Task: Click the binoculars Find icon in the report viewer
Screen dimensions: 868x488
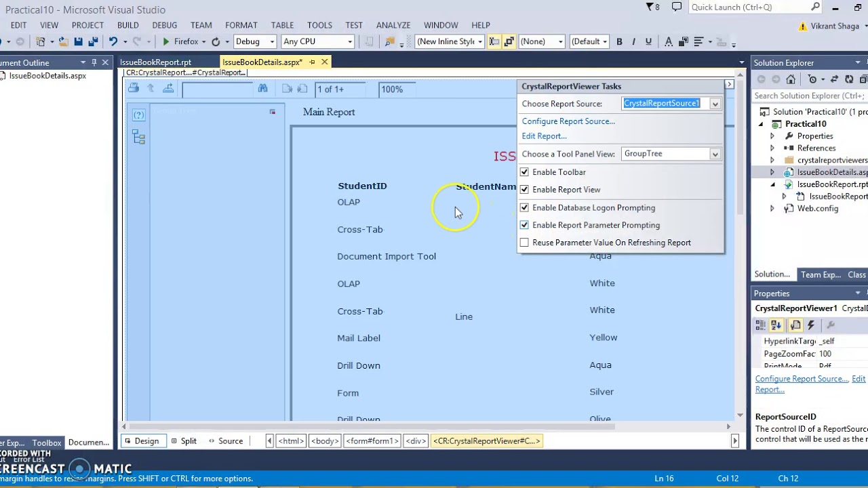Action: [262, 88]
